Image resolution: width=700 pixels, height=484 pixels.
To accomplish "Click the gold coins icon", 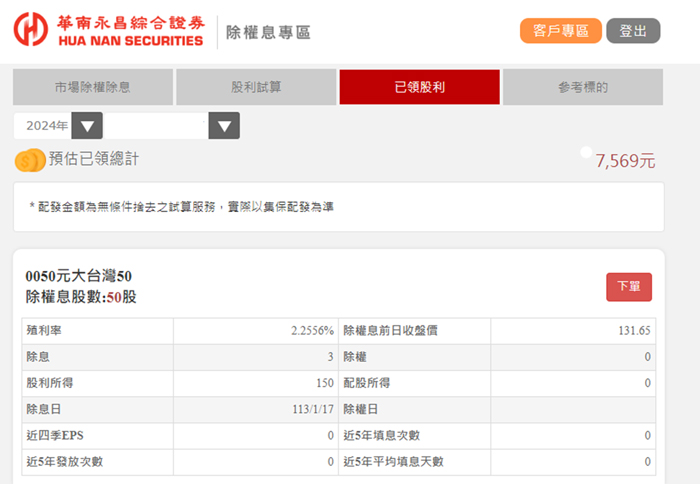I will point(30,160).
